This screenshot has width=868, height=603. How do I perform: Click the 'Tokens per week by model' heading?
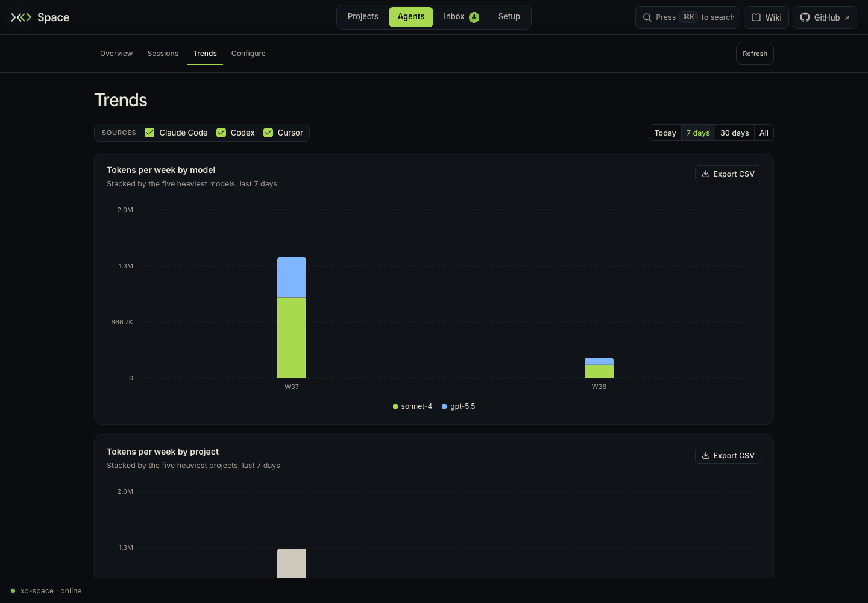click(161, 170)
